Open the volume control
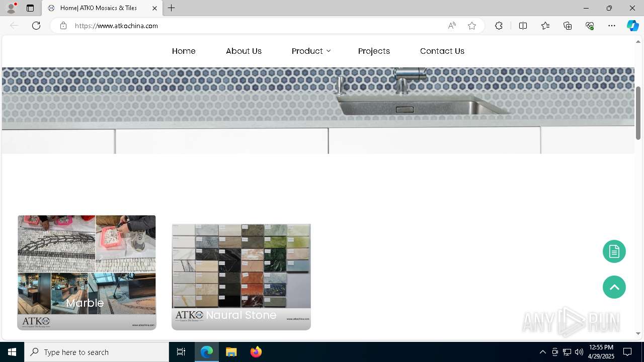 click(579, 352)
